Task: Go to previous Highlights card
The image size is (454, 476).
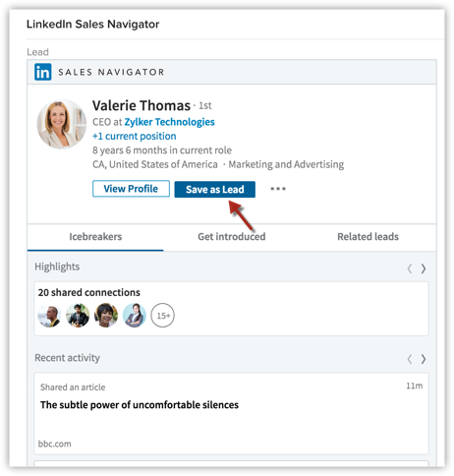Action: coord(410,268)
